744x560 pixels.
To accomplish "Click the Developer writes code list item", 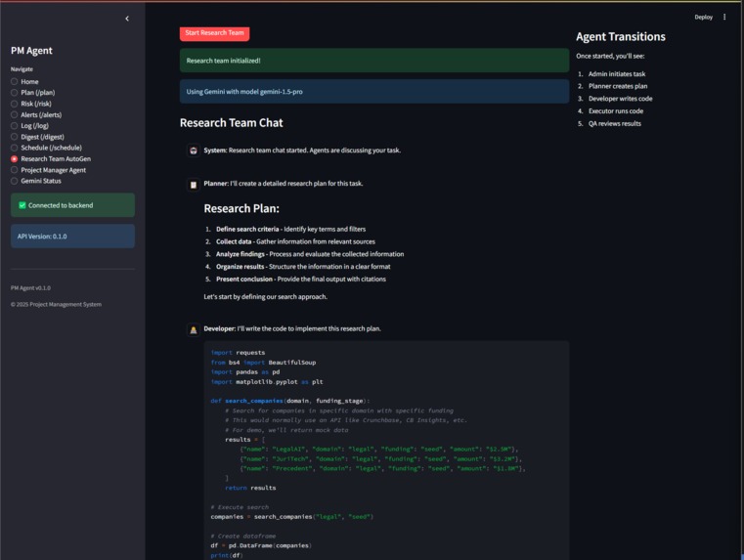I will point(620,99).
